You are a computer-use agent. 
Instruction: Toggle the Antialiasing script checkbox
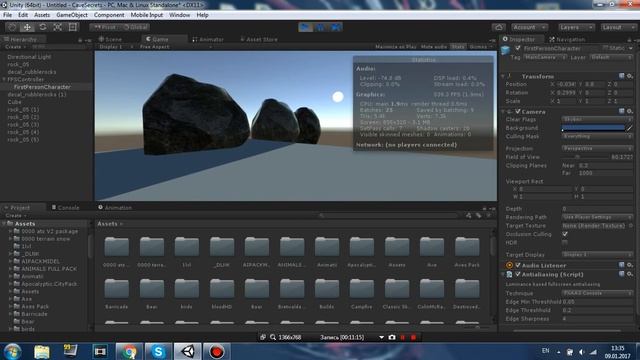[x=518, y=274]
